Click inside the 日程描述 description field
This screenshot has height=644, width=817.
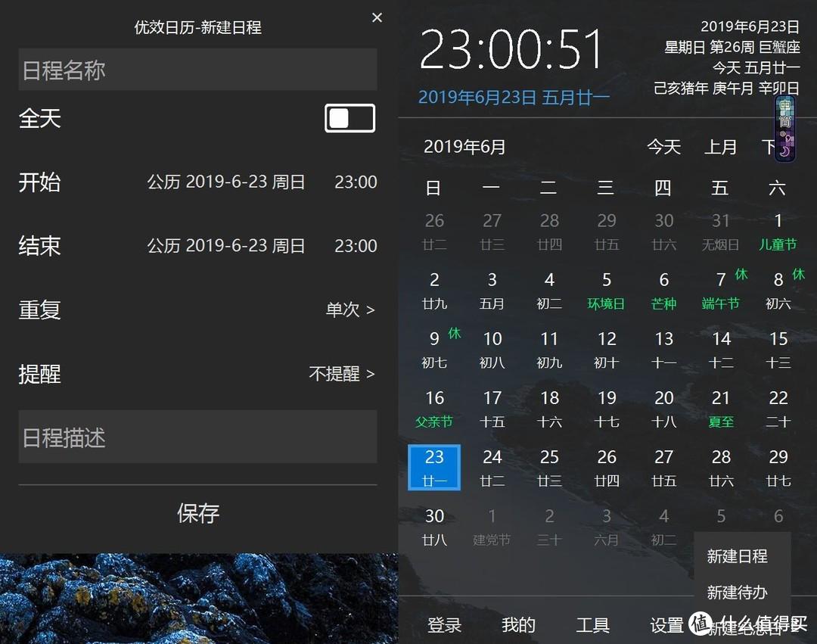197,437
